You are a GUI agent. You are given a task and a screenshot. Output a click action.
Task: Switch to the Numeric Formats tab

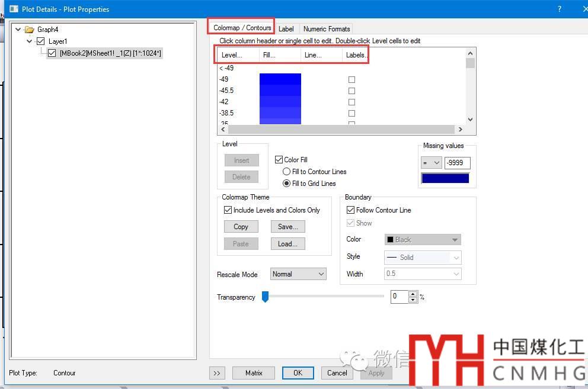327,29
